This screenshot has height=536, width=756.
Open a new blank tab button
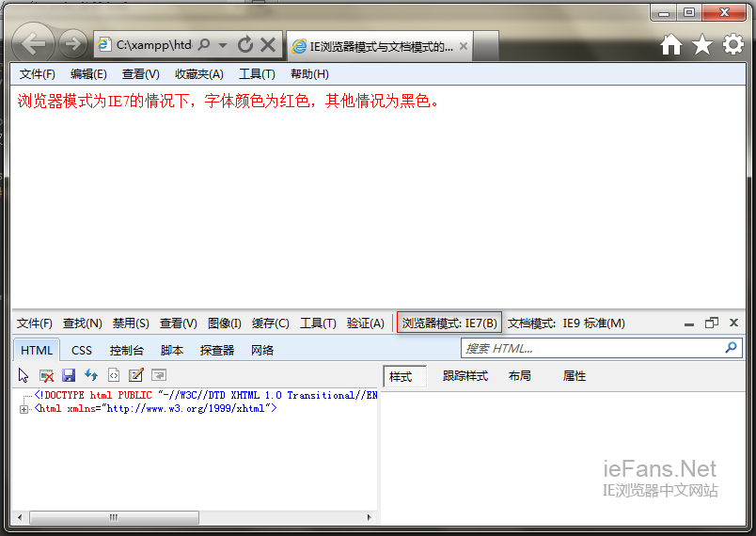coord(485,46)
